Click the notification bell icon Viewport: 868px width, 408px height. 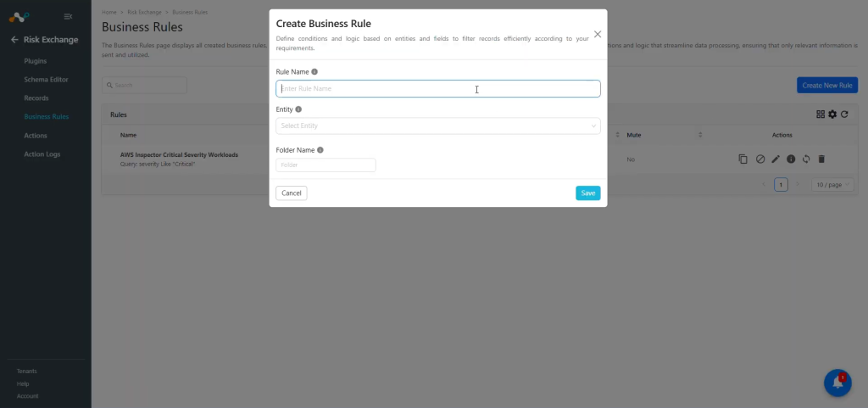point(837,383)
